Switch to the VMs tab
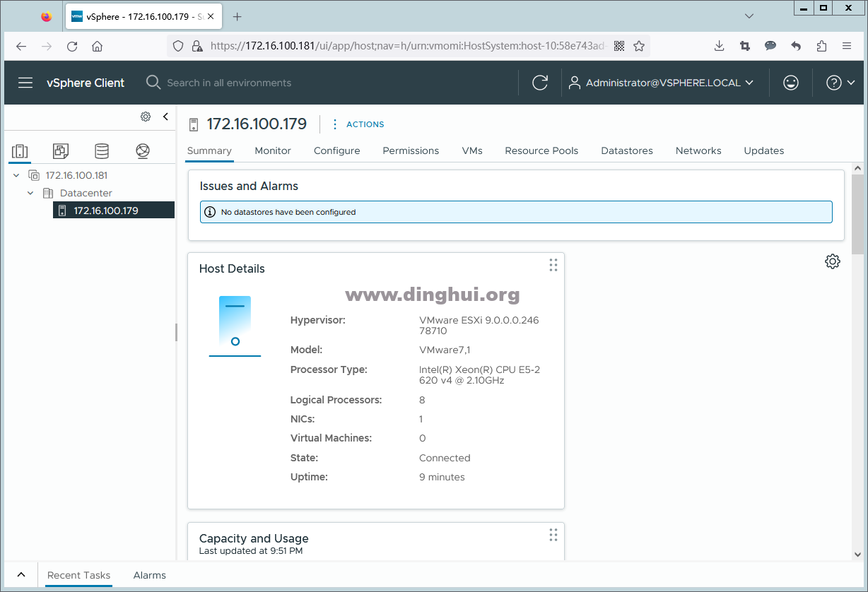Screen dimensions: 868x592 (x=472, y=150)
